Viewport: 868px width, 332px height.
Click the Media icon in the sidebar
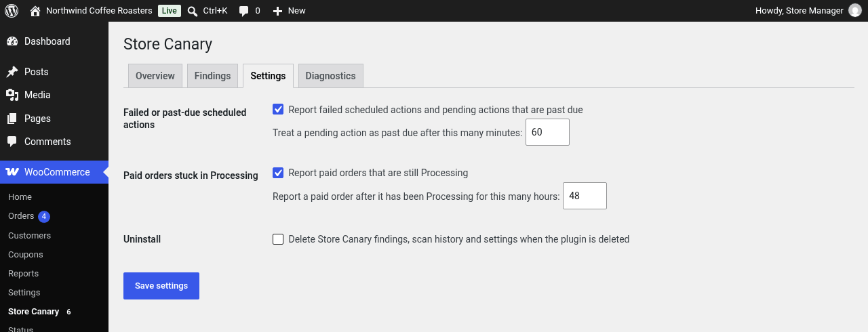[x=12, y=95]
